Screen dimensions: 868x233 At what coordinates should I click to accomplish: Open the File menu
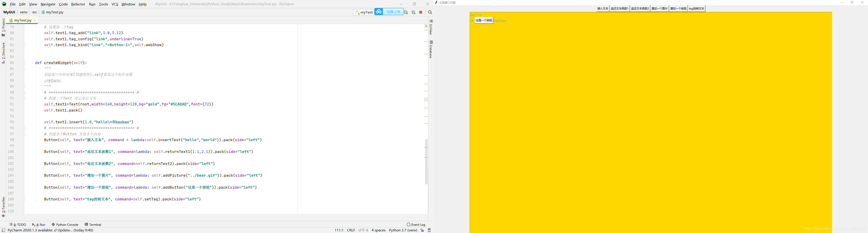[x=13, y=4]
